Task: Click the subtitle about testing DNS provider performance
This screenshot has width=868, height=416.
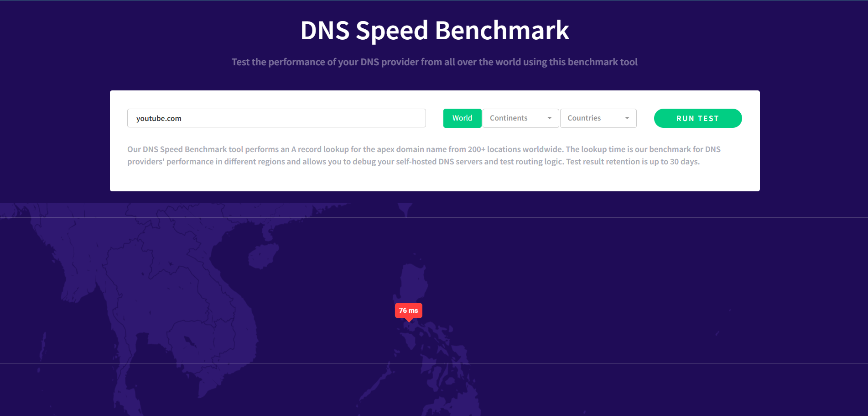Action: tap(434, 62)
